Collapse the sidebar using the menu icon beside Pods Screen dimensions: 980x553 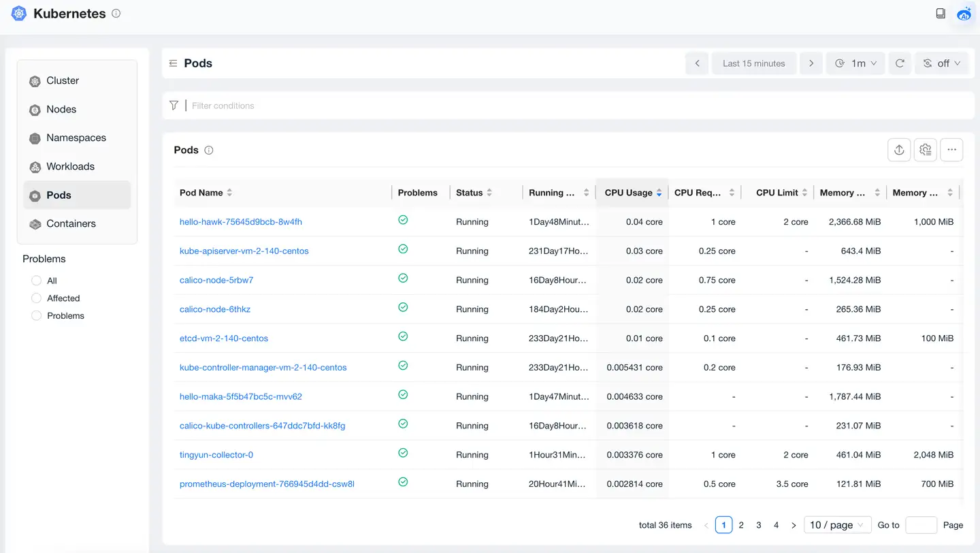click(174, 63)
